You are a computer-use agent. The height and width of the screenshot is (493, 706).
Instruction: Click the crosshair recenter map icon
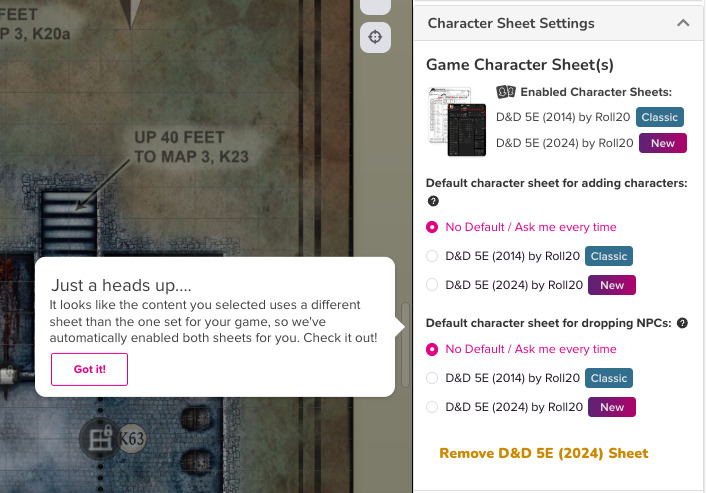click(375, 37)
